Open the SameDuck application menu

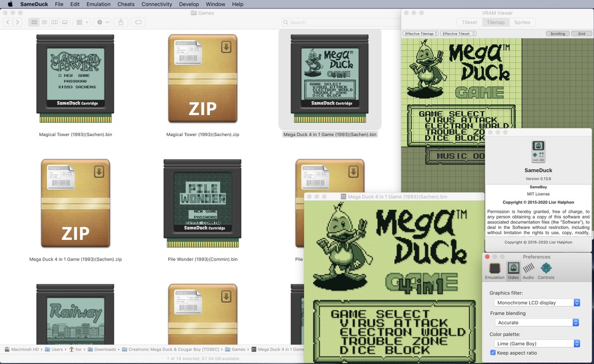point(34,4)
